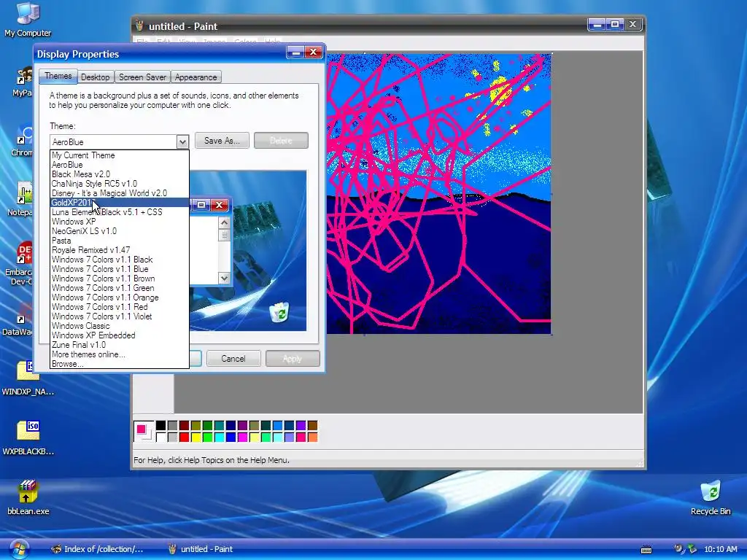Open the Theme combo box arrow
The height and width of the screenshot is (560, 747).
point(182,142)
